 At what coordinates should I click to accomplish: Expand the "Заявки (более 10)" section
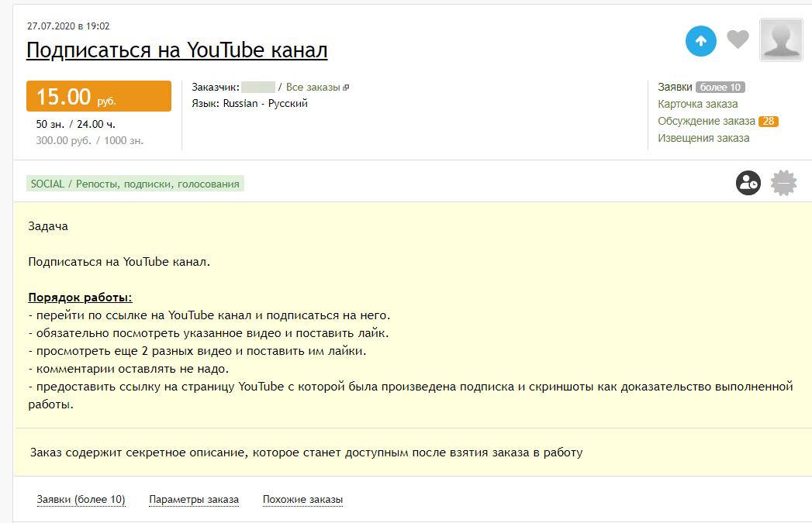click(x=81, y=500)
